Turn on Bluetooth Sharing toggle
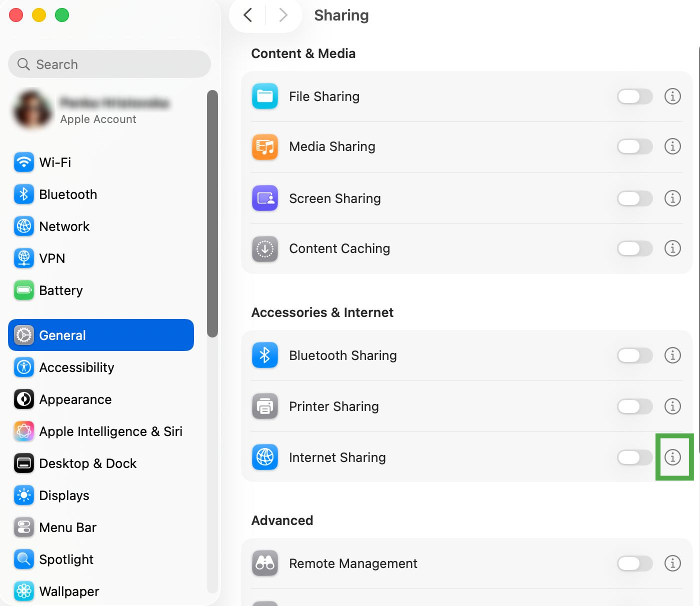Viewport: 700px width, 606px height. [635, 355]
